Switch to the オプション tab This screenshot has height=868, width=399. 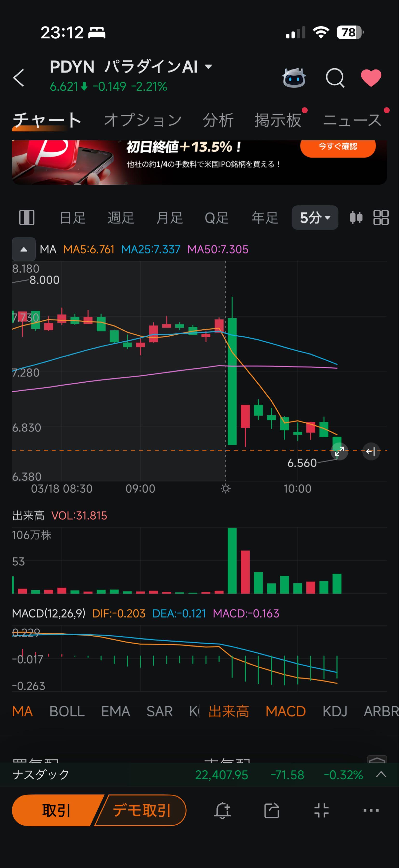[142, 120]
